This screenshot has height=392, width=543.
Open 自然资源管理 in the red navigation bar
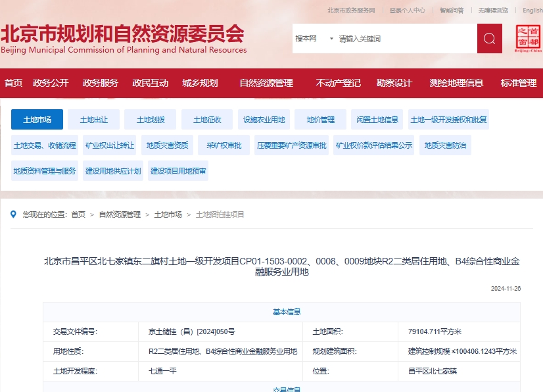266,83
